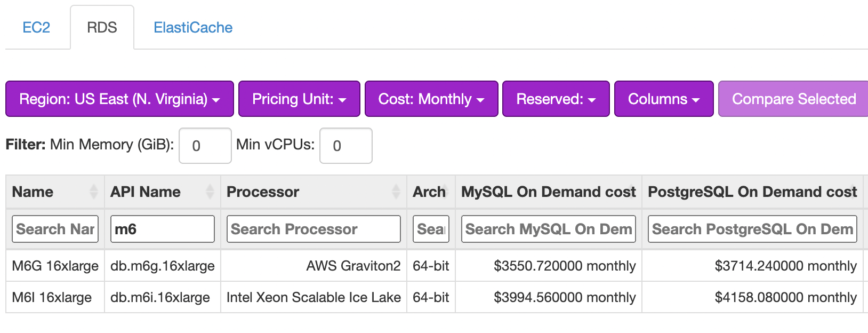868x333 pixels.
Task: Click the sort arrows in API Name header
Action: click(x=210, y=192)
